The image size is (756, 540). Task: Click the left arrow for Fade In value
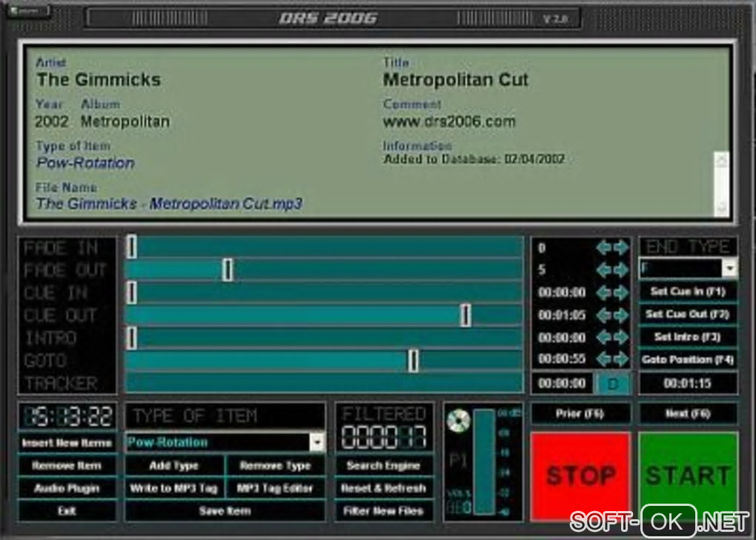click(x=603, y=248)
